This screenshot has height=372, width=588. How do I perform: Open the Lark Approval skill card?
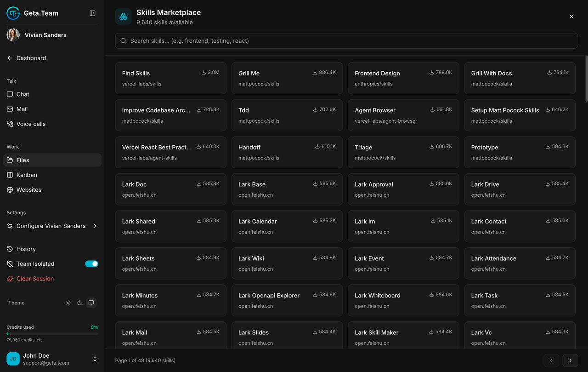tap(403, 189)
